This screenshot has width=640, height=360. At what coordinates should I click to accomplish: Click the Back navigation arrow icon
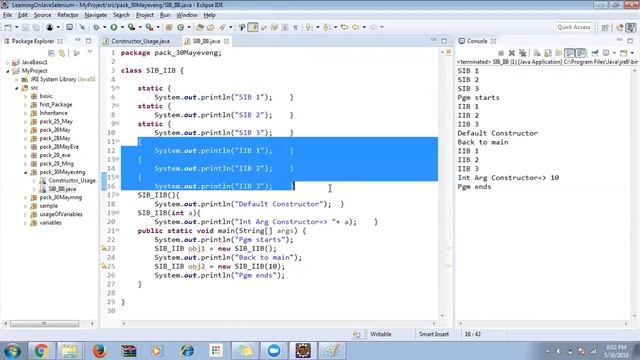pyautogui.click(x=356, y=27)
